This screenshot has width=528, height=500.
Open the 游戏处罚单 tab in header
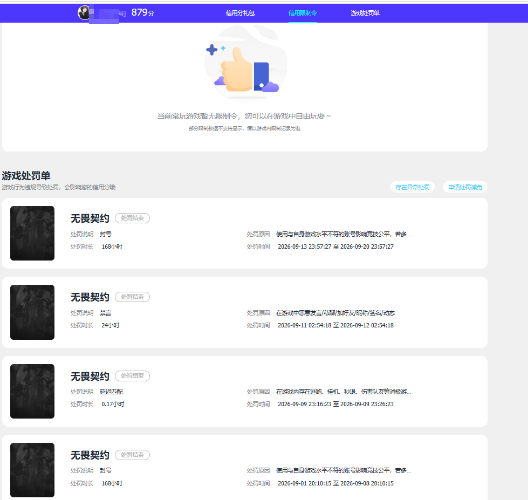[x=365, y=13]
